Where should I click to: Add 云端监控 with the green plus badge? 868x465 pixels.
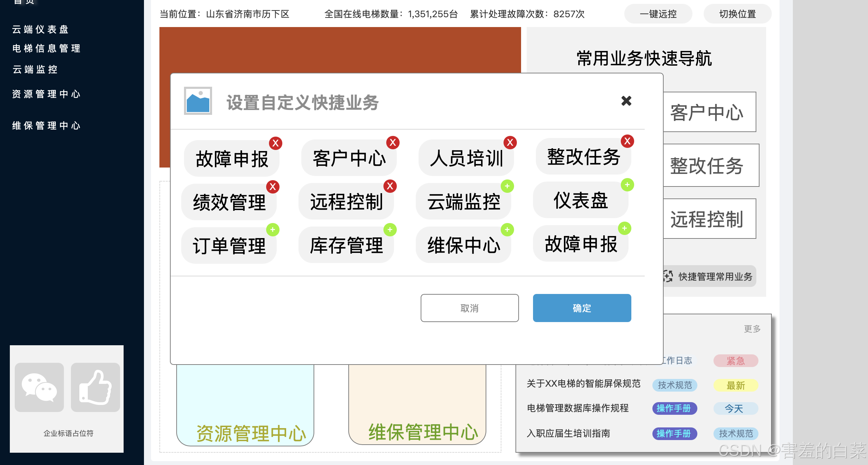[x=507, y=186]
